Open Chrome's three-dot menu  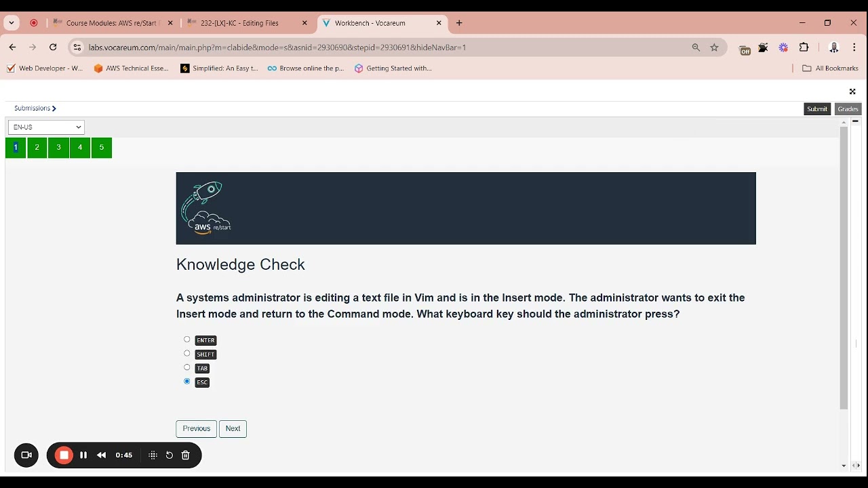[x=854, y=47]
